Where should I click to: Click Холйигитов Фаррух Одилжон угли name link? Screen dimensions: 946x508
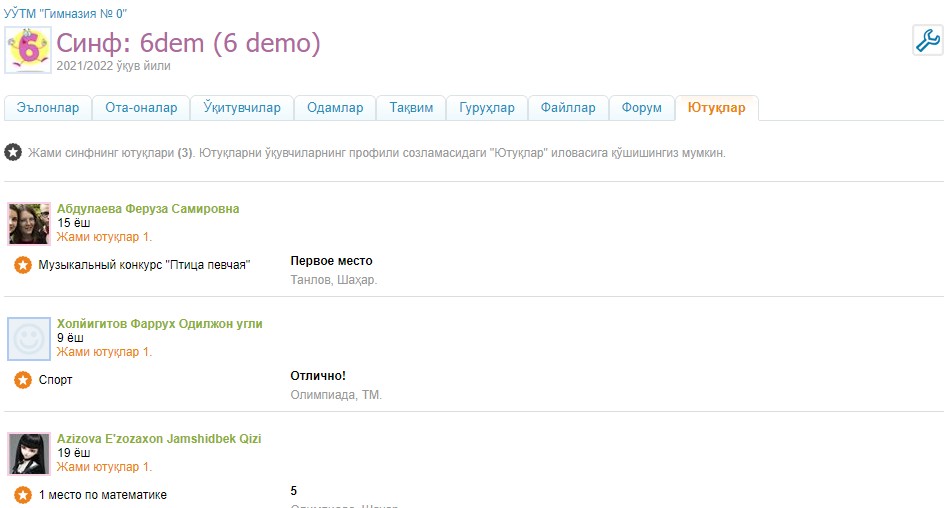click(x=160, y=324)
